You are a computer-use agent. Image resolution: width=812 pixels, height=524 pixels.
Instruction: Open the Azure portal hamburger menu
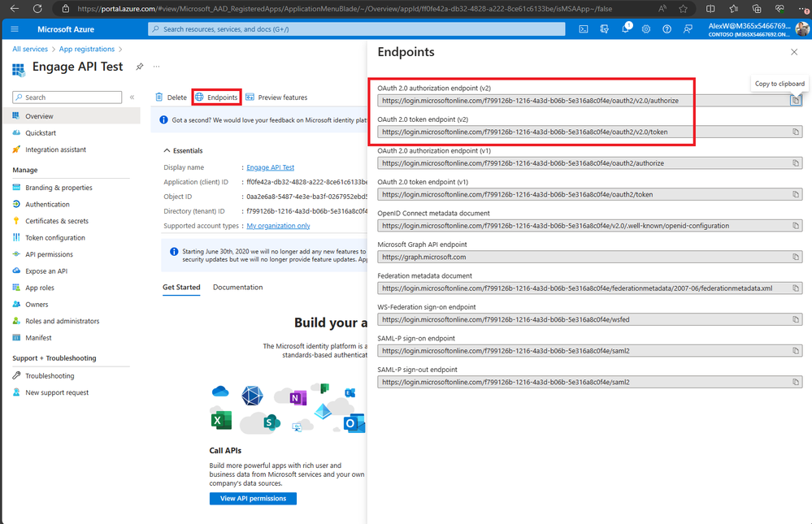pos(15,29)
